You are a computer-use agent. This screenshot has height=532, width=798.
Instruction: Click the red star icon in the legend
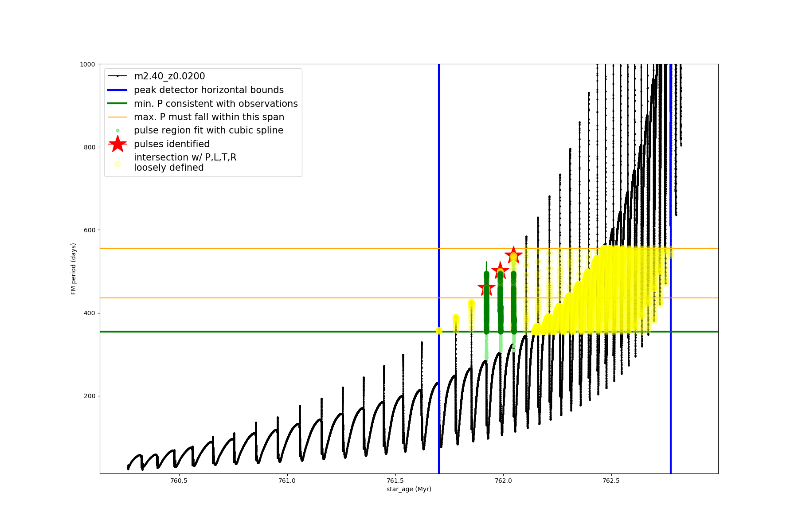[117, 144]
